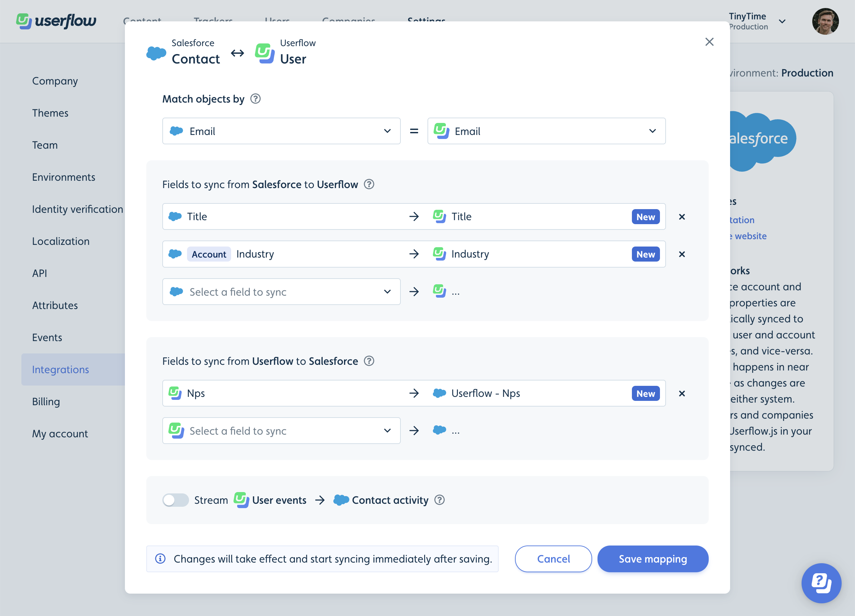Close the mapping dialog with X icon
The image size is (855, 616).
(x=709, y=42)
